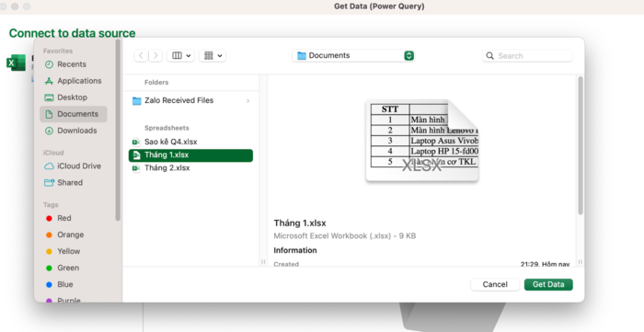Image resolution: width=644 pixels, height=332 pixels.
Task: Open Downloads in the sidebar
Action: pos(73,131)
